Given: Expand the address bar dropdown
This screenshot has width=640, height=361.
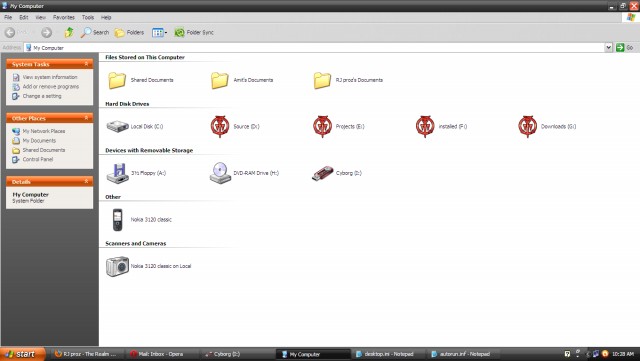Looking at the screenshot, I should pos(609,47).
